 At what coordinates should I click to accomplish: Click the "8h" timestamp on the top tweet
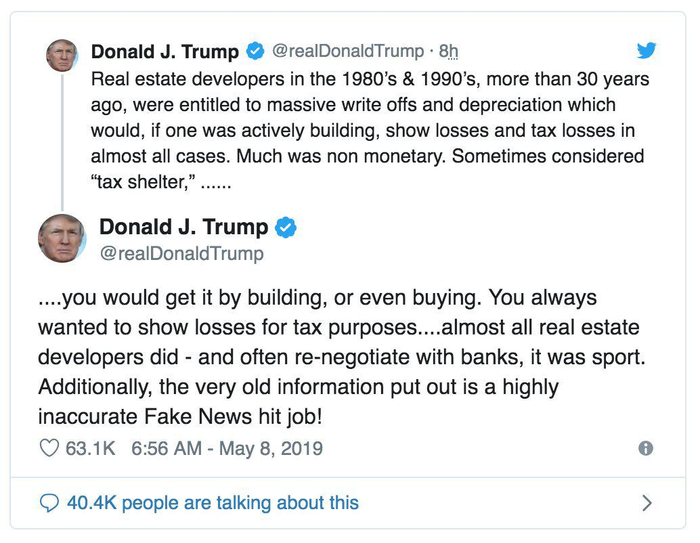pyautogui.click(x=449, y=51)
